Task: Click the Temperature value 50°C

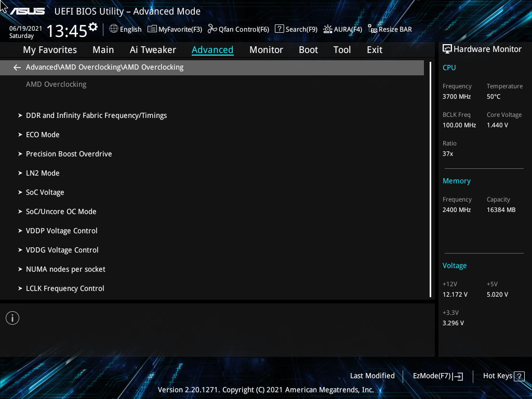Action: tap(494, 97)
